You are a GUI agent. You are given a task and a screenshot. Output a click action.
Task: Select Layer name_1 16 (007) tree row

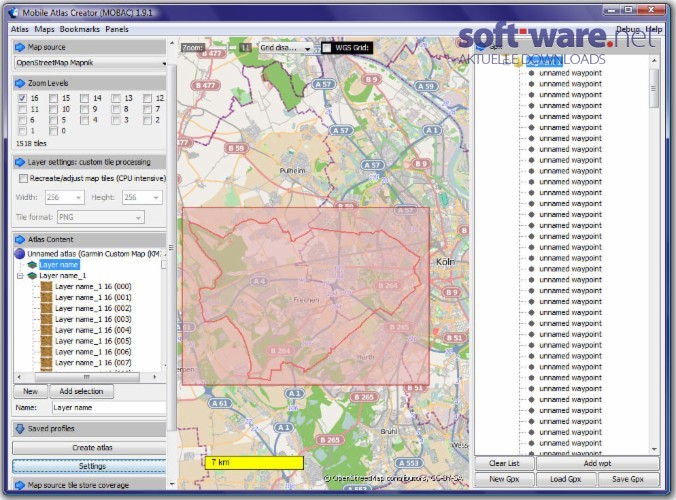(93, 363)
